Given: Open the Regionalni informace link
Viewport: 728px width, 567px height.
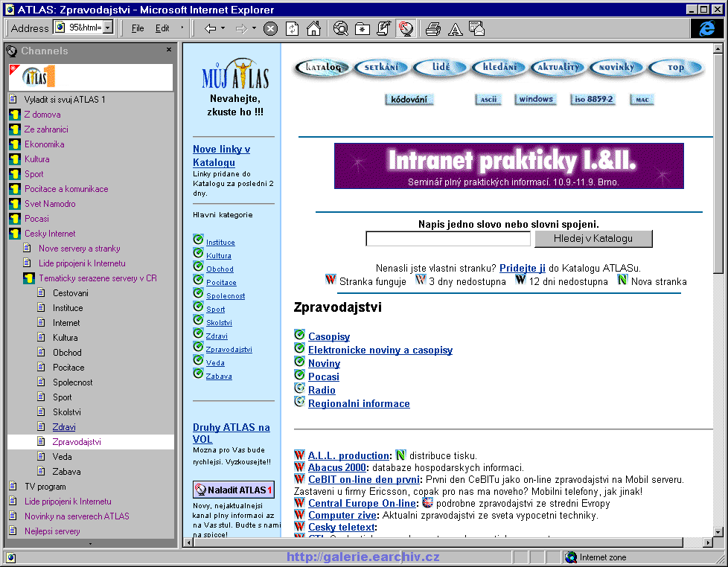Looking at the screenshot, I should (x=359, y=404).
